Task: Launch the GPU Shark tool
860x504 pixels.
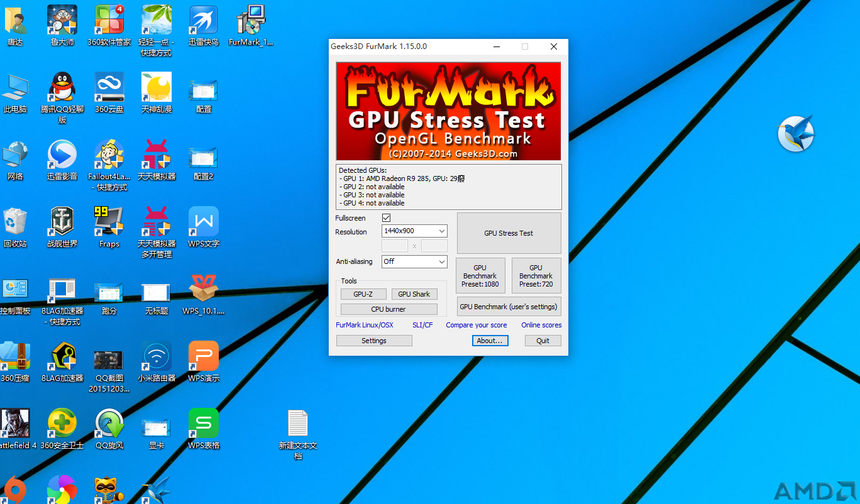Action: [414, 294]
